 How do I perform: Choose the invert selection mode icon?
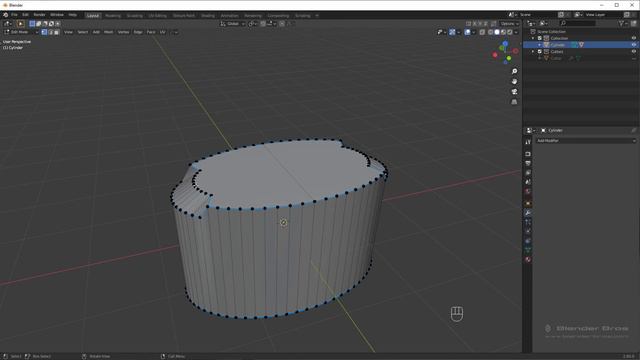pyautogui.click(x=51, y=24)
